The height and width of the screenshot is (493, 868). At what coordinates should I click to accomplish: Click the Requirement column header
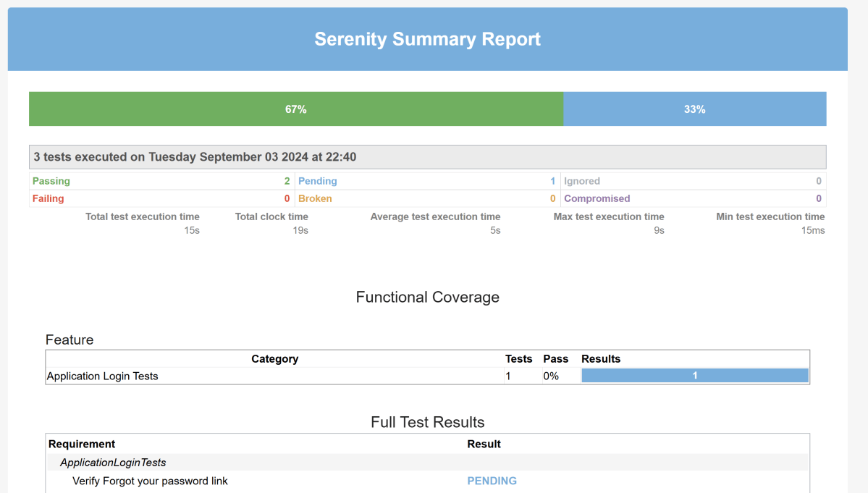point(82,444)
